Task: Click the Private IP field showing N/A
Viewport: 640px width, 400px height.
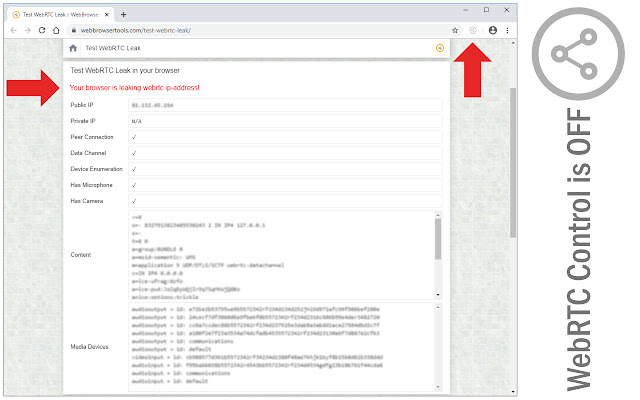Action: tap(285, 121)
